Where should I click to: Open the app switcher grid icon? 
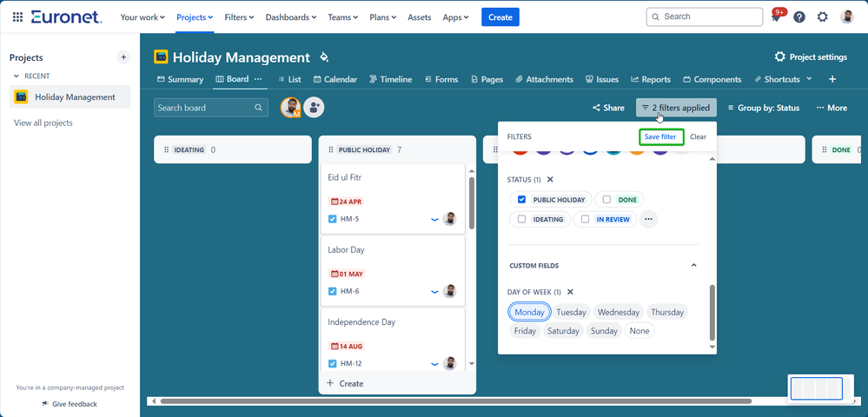tap(17, 17)
